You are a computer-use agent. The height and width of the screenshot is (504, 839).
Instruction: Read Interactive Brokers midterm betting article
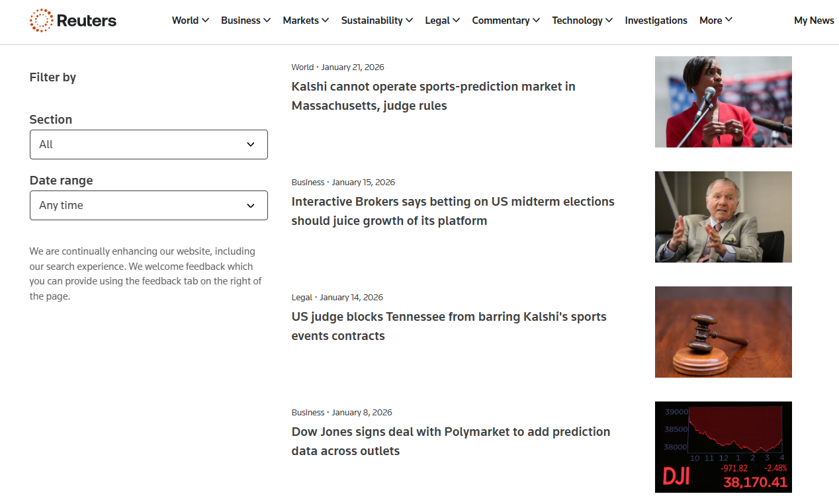pyautogui.click(x=453, y=211)
